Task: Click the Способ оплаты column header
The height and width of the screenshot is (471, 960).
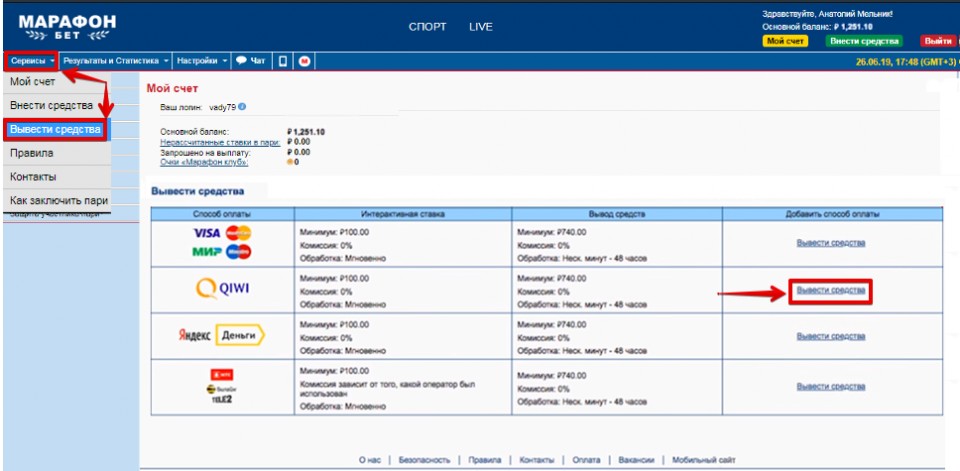Action: [222, 214]
